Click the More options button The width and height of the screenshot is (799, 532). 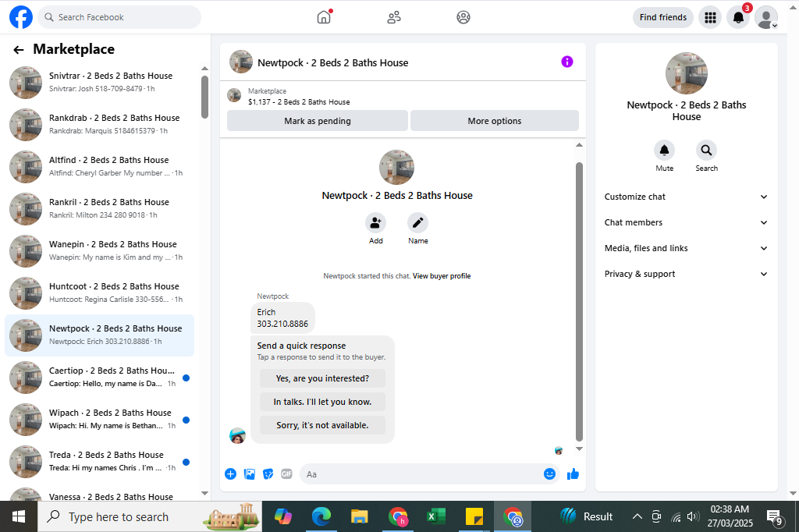coord(494,121)
